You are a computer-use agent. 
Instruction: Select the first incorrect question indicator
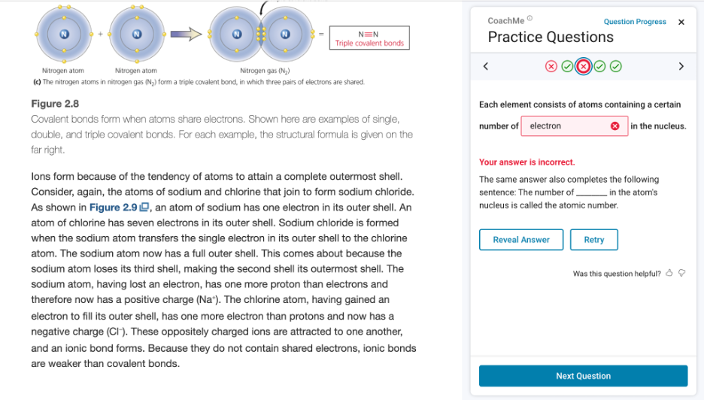tap(551, 67)
